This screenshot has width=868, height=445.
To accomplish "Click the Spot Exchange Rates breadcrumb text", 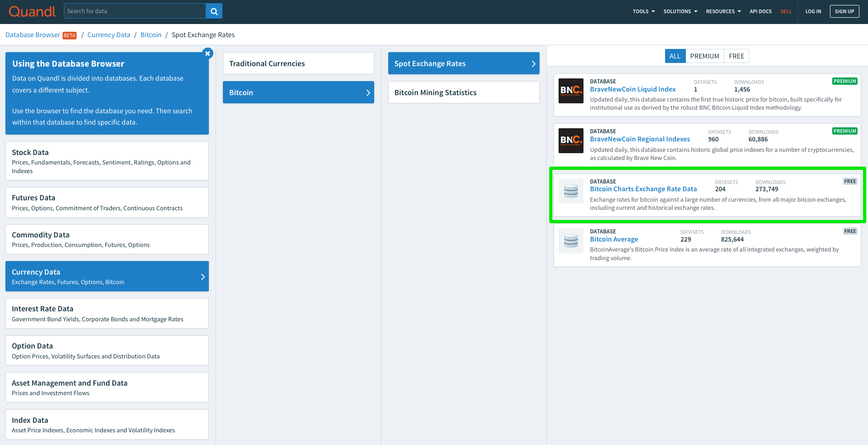I will [x=203, y=35].
